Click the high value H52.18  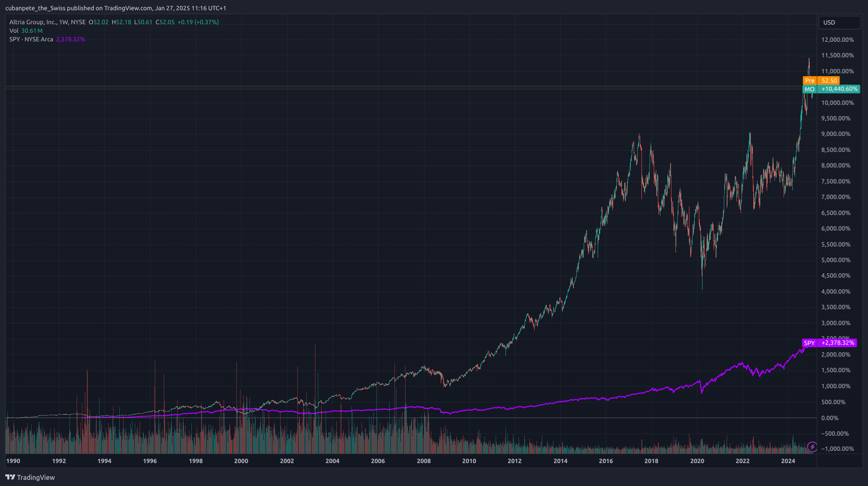pos(121,22)
